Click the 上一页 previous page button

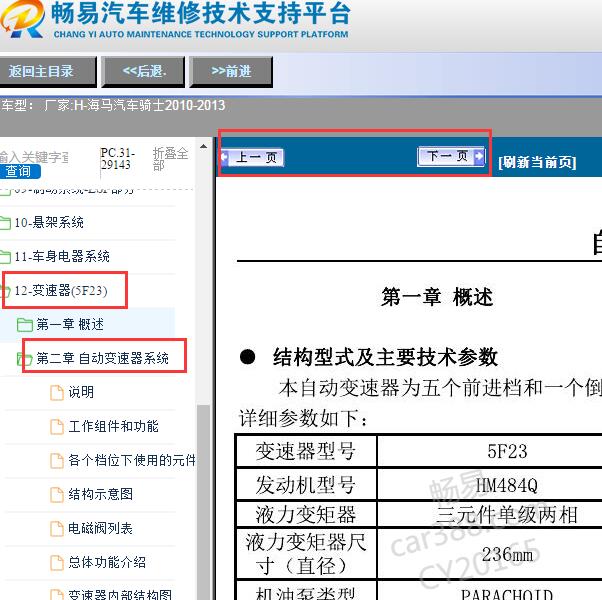[x=252, y=157]
